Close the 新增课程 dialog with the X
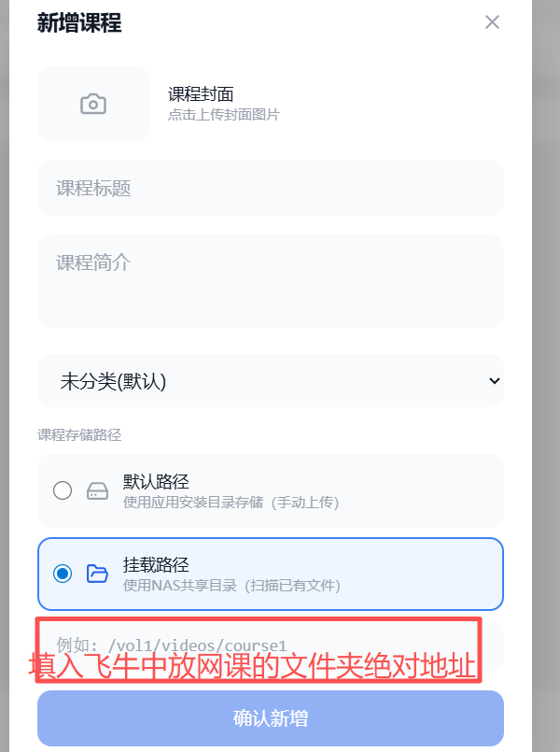This screenshot has height=752, width=560. pyautogui.click(x=492, y=22)
